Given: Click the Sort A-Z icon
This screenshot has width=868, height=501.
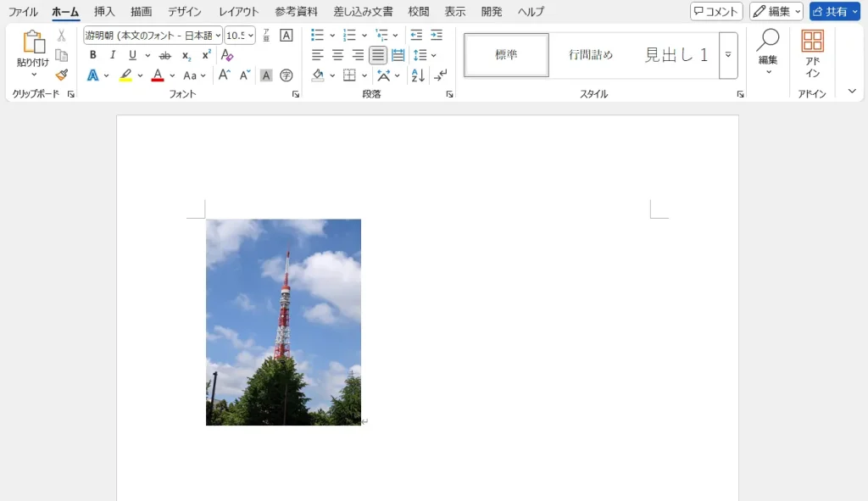Looking at the screenshot, I should 418,75.
